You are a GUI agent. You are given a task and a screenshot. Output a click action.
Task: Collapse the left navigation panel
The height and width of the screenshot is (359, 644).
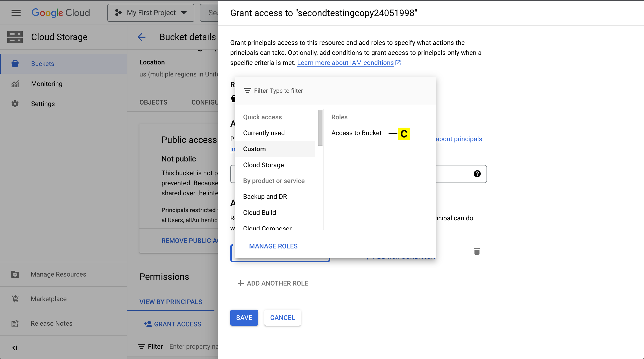pos(15,348)
